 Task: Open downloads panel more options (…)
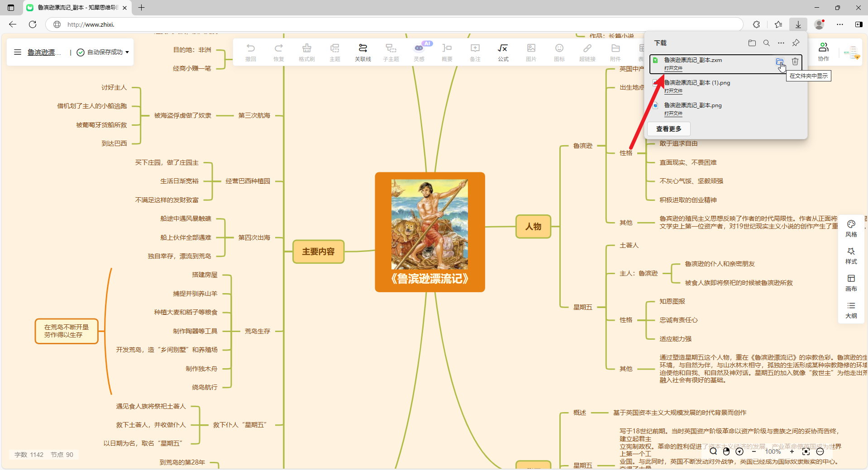click(x=781, y=43)
